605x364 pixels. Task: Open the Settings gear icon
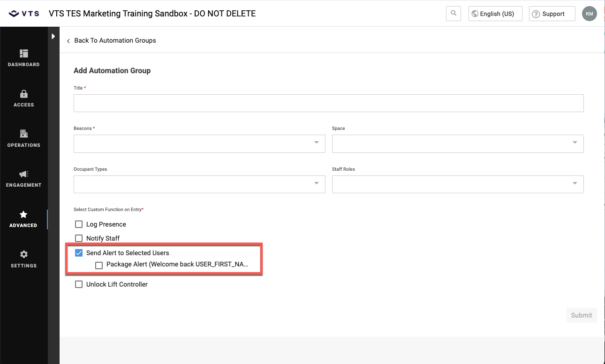tap(24, 255)
